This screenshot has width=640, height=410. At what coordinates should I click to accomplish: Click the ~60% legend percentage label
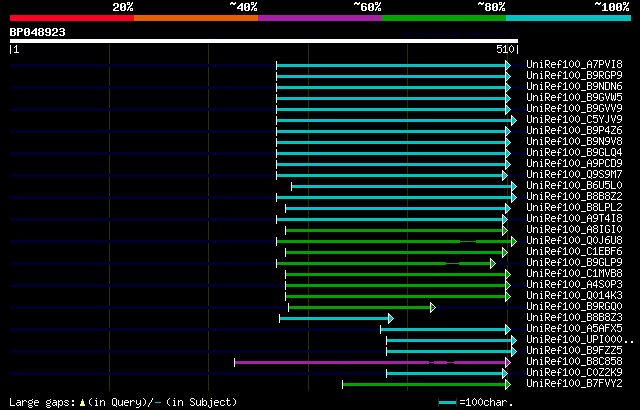(367, 7)
